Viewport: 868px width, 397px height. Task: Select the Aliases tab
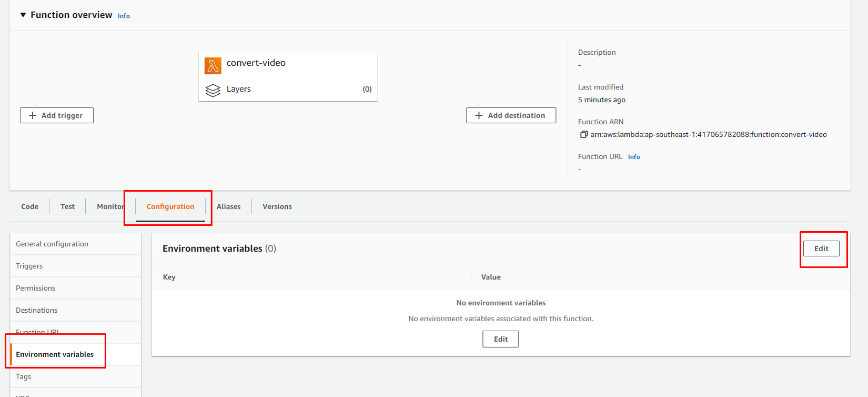click(x=228, y=206)
